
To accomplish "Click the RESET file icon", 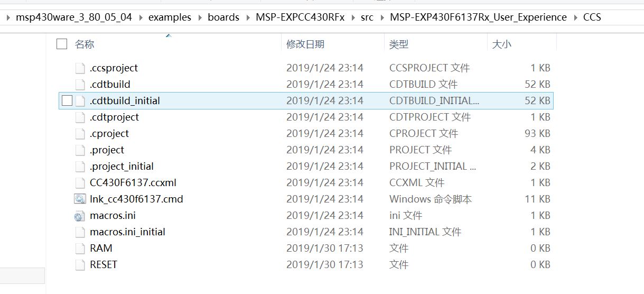I will [80, 264].
